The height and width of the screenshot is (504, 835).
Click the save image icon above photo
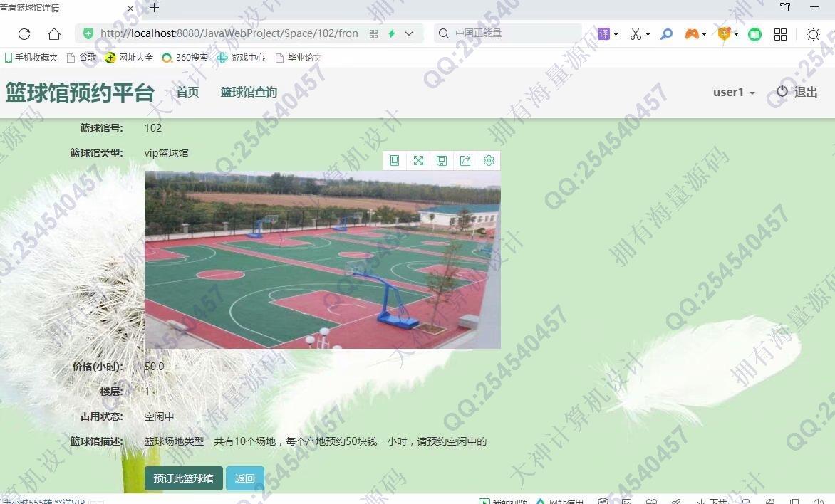coord(442,161)
